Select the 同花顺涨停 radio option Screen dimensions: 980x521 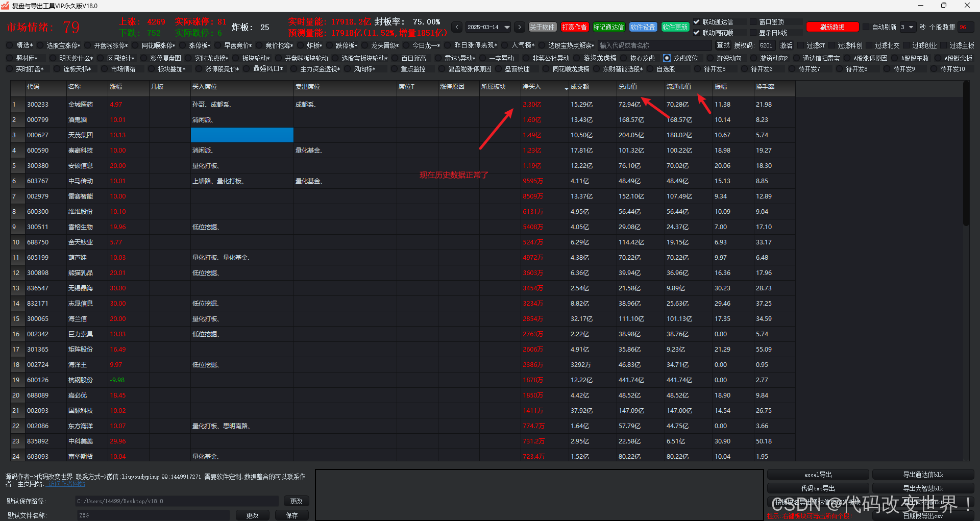[135, 45]
